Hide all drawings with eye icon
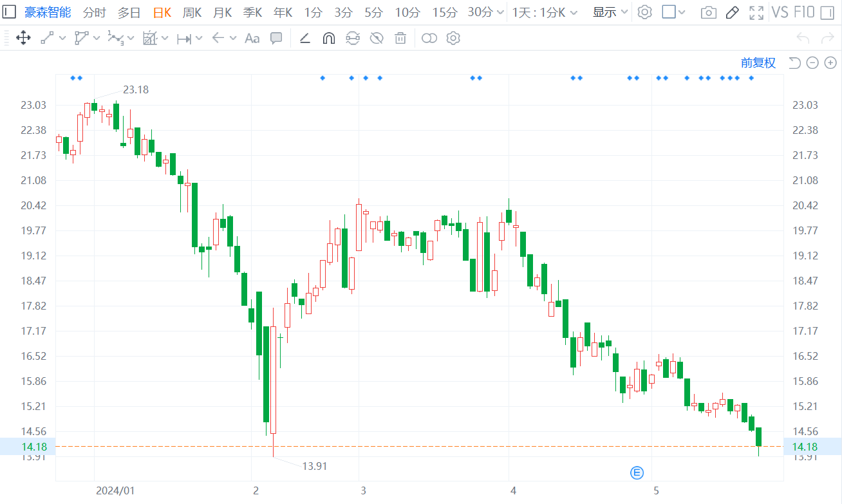This screenshot has height=504, width=842. [x=377, y=39]
